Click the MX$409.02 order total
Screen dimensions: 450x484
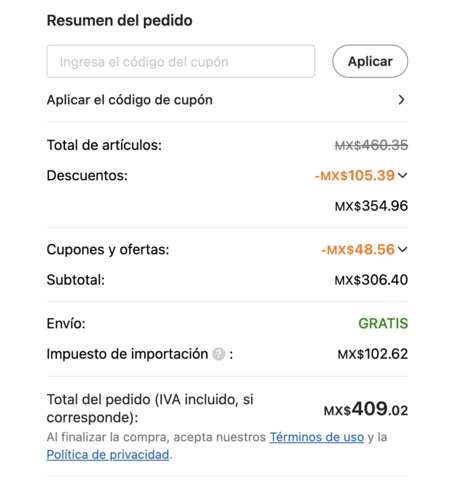[x=366, y=409]
